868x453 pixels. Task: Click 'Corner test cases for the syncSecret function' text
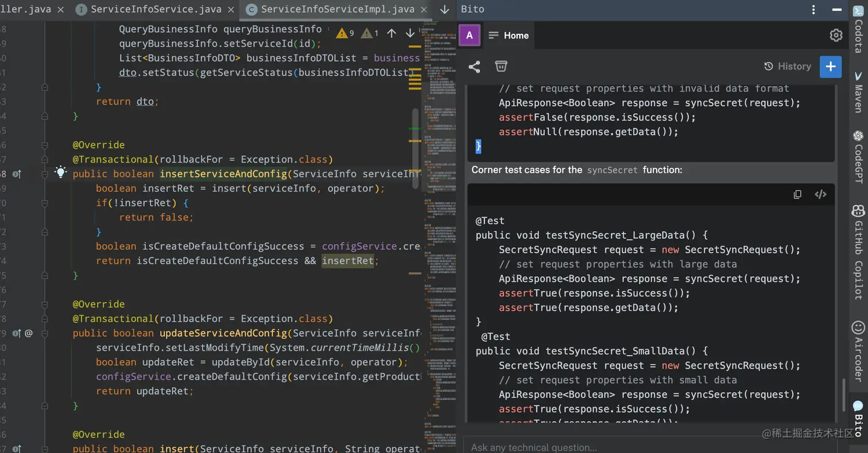coord(576,170)
